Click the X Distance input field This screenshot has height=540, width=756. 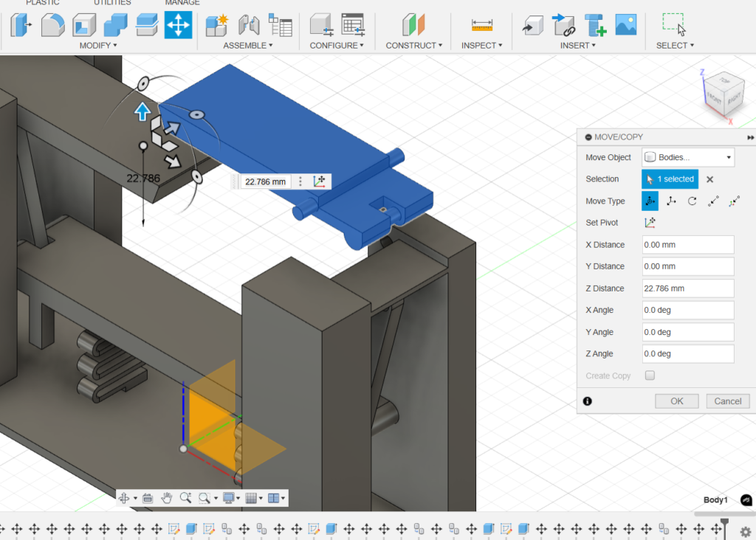tap(688, 245)
